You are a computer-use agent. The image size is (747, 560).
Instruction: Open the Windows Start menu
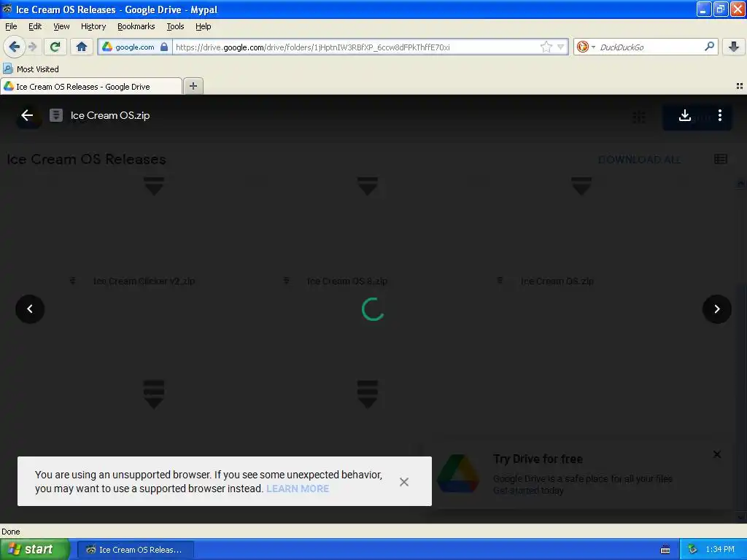35,549
